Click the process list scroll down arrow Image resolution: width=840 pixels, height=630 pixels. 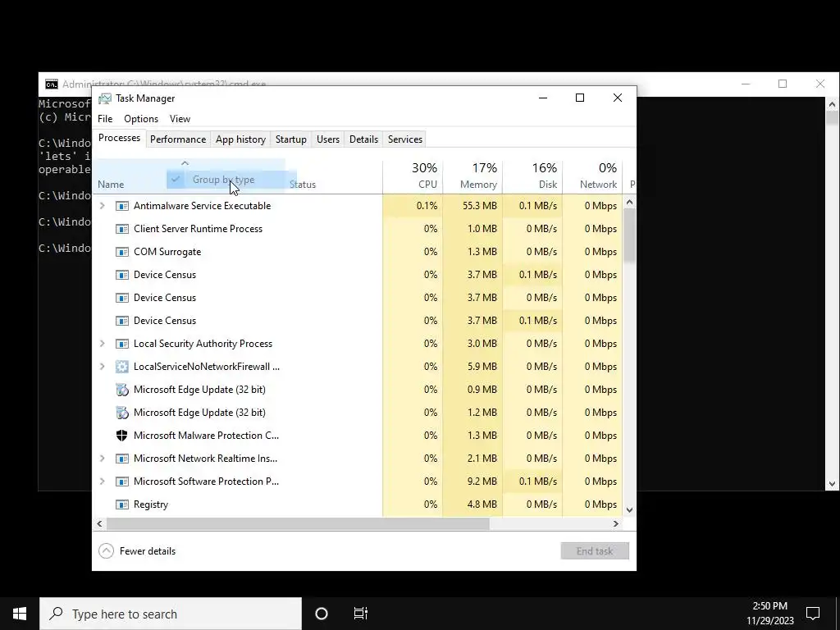click(629, 510)
